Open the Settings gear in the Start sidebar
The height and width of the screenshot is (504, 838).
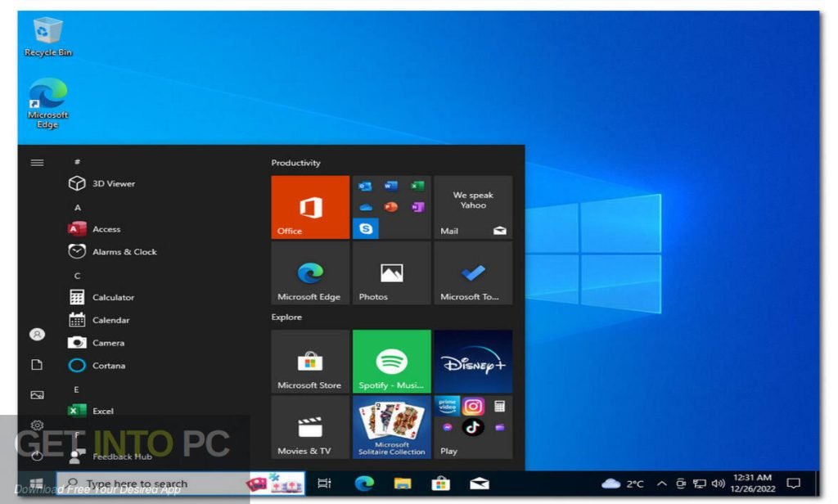[37, 425]
